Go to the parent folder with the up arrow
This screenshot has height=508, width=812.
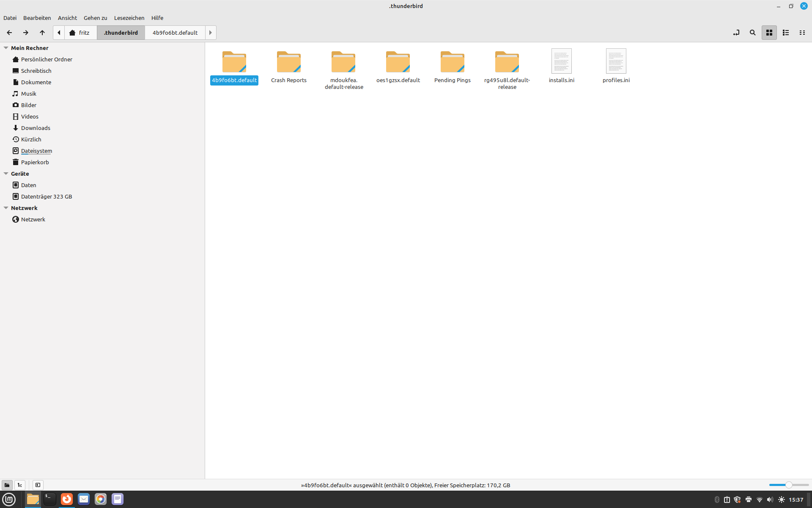tap(42, 33)
